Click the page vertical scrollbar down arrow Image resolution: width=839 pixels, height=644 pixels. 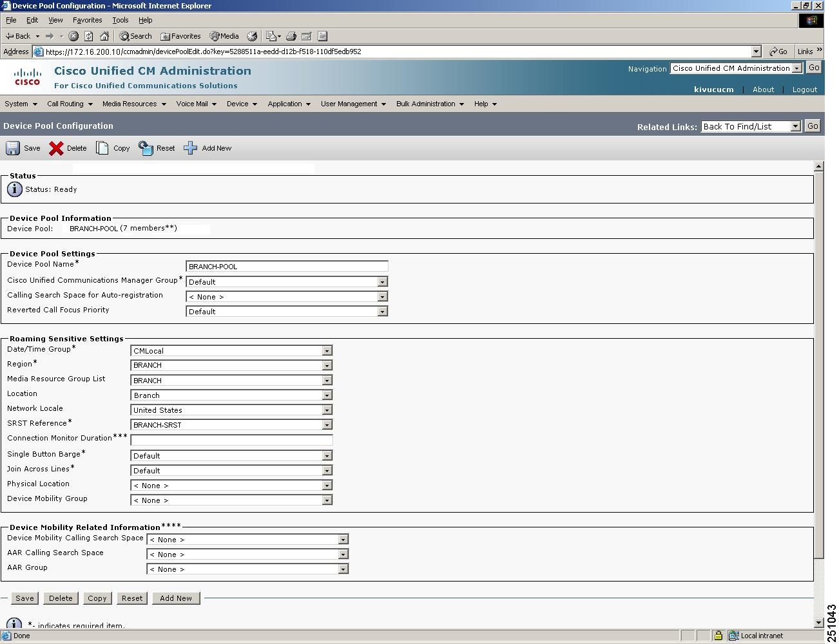819,623
